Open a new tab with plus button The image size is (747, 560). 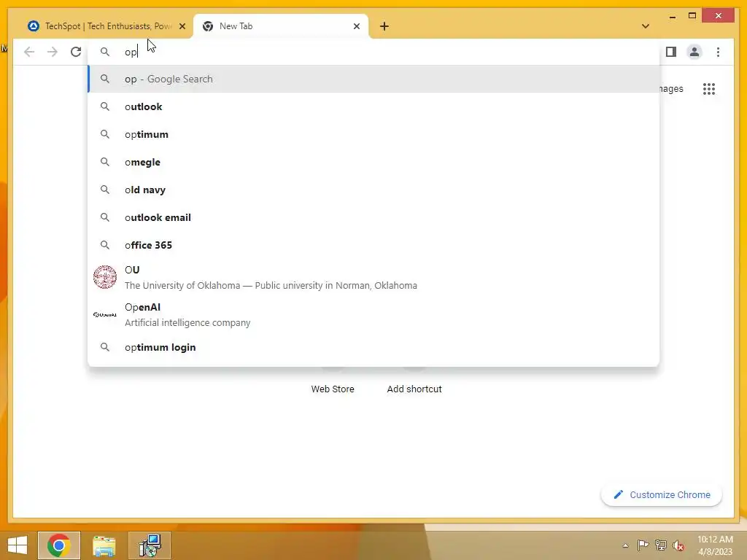tap(384, 26)
